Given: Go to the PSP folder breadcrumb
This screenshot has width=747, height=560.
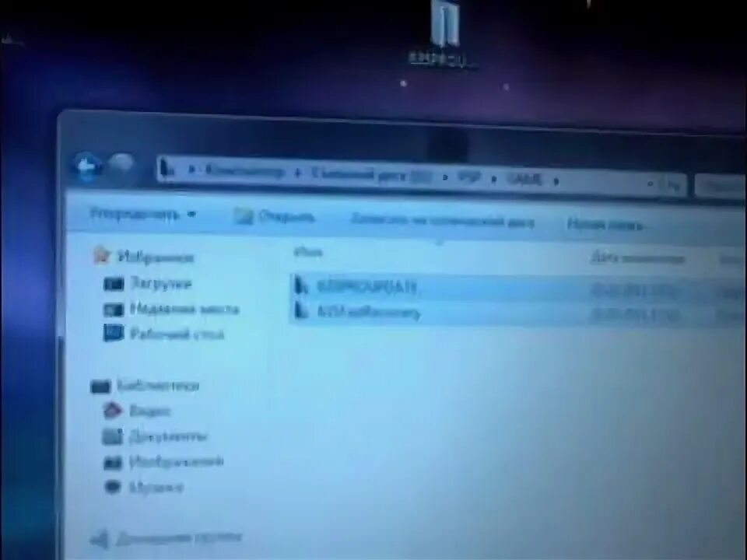Looking at the screenshot, I should pos(468,177).
